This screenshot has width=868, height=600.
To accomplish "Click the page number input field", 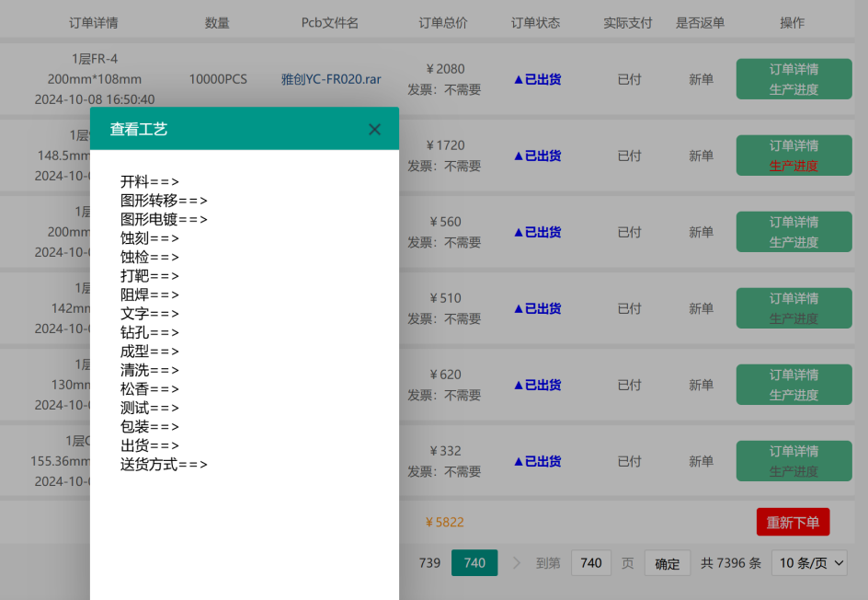I will point(591,563).
